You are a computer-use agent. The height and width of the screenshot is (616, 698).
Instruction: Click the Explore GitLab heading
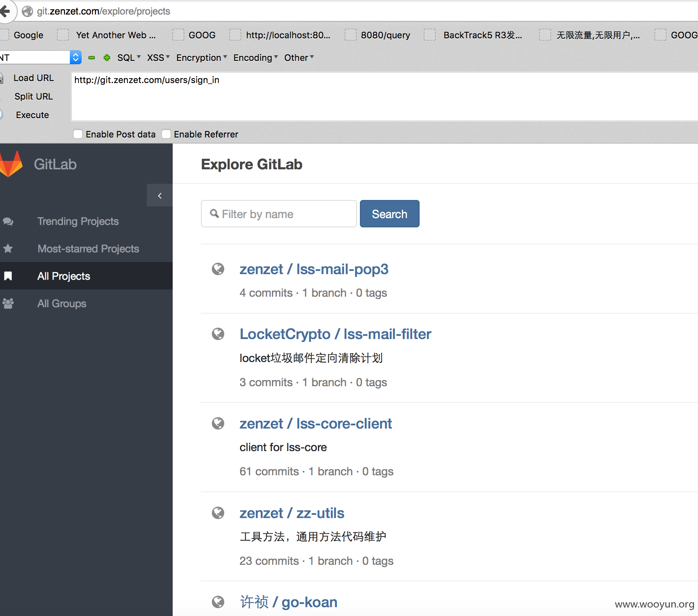click(x=251, y=164)
